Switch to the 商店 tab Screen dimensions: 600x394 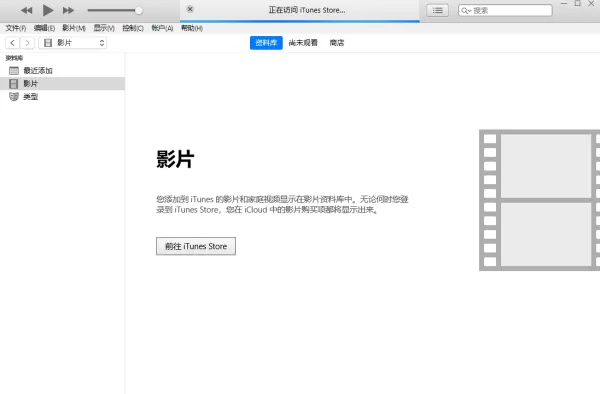pos(337,43)
